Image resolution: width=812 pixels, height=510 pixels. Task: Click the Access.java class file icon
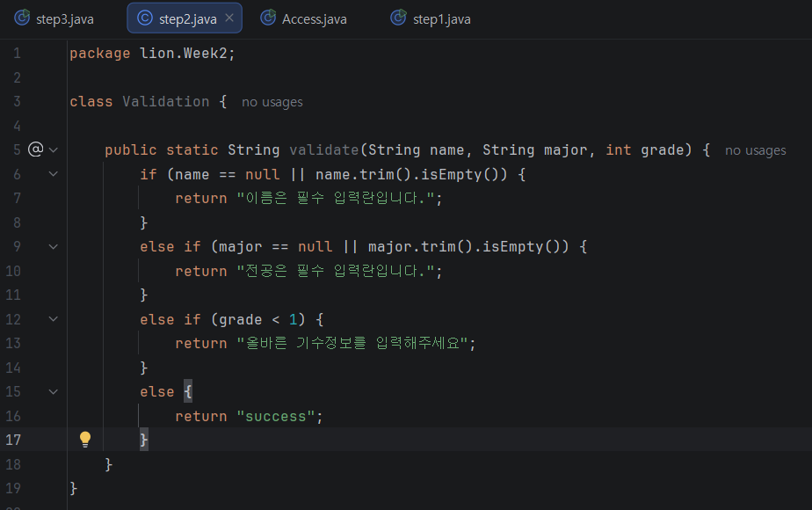click(x=268, y=18)
